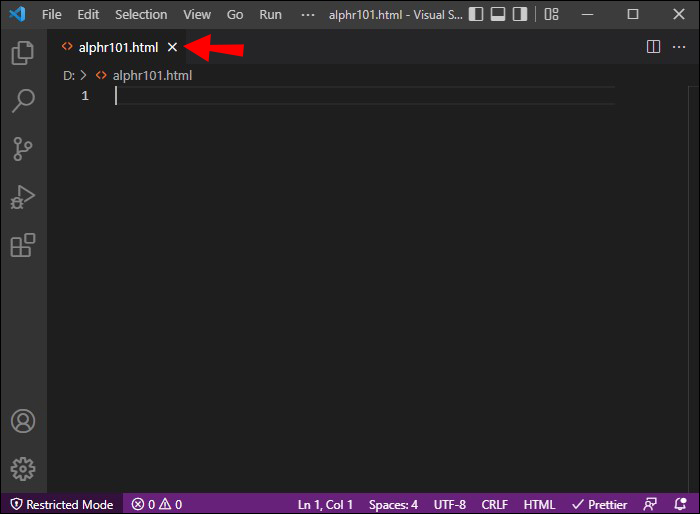
Task: Close the alphr101.html tab
Action: pos(172,47)
